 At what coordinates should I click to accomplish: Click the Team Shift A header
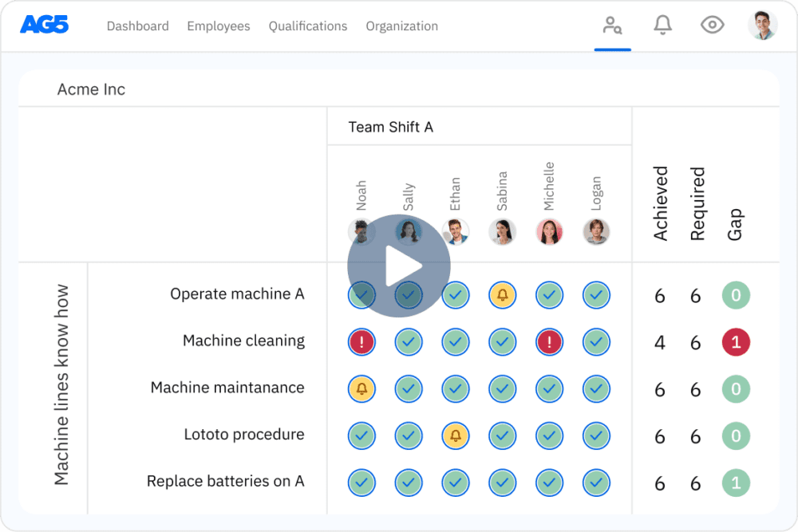click(x=390, y=127)
